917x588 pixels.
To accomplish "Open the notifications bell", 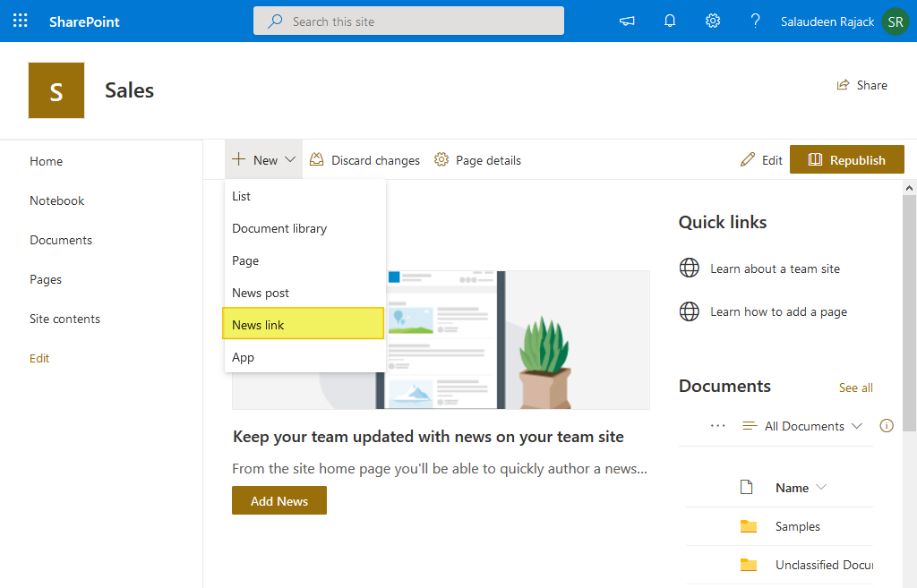I will [x=669, y=20].
